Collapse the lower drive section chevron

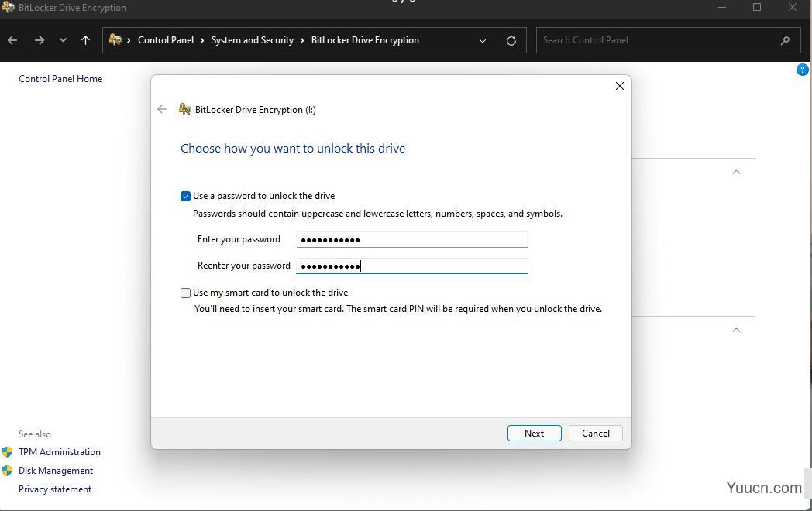coord(736,330)
